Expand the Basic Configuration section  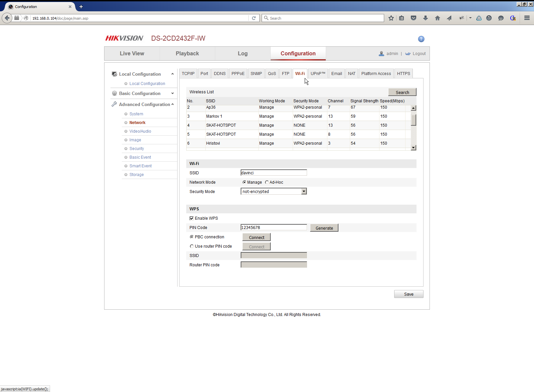(x=173, y=93)
